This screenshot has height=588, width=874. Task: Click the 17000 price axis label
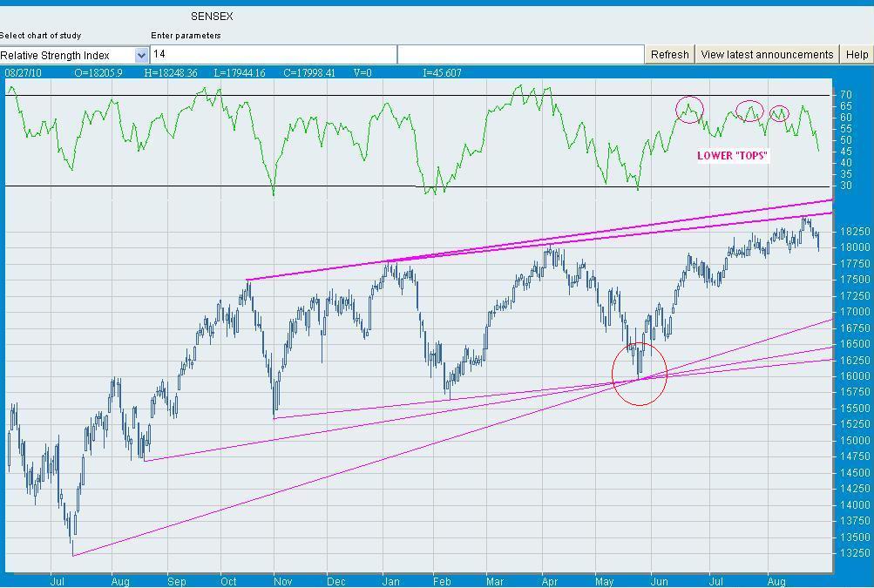coord(855,312)
